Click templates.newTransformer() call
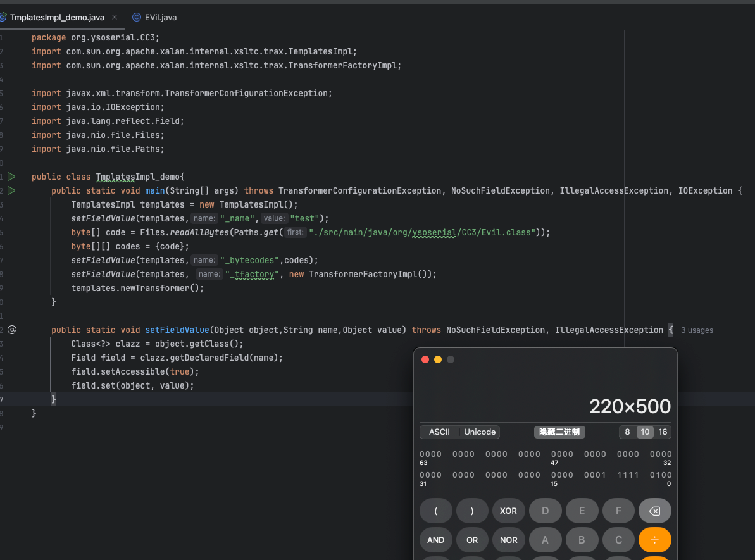Screen dimensions: 755x560 tap(137, 289)
